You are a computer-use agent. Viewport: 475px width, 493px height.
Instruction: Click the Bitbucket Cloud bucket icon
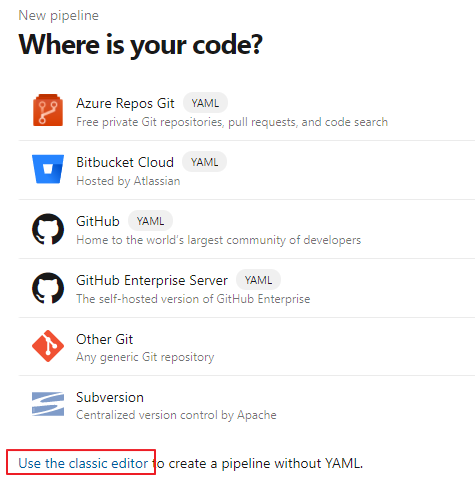tap(48, 169)
